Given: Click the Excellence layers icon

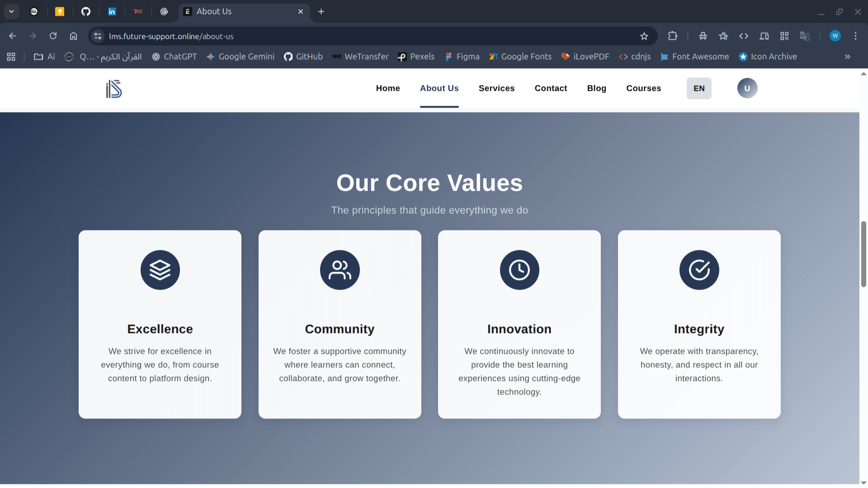Looking at the screenshot, I should 160,270.
